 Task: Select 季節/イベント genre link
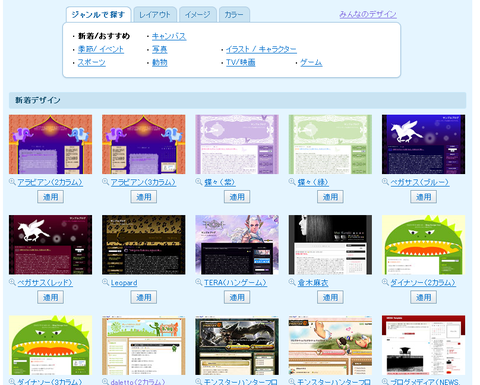[101, 49]
